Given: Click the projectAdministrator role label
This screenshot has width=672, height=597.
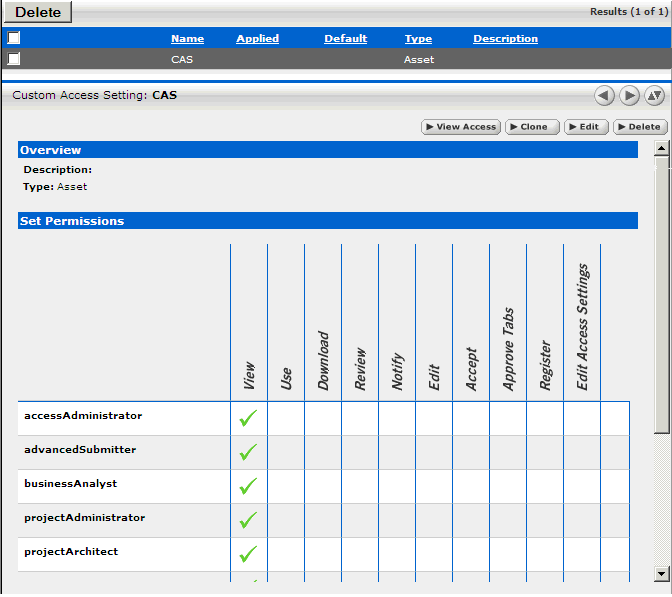Looking at the screenshot, I should (x=85, y=517).
